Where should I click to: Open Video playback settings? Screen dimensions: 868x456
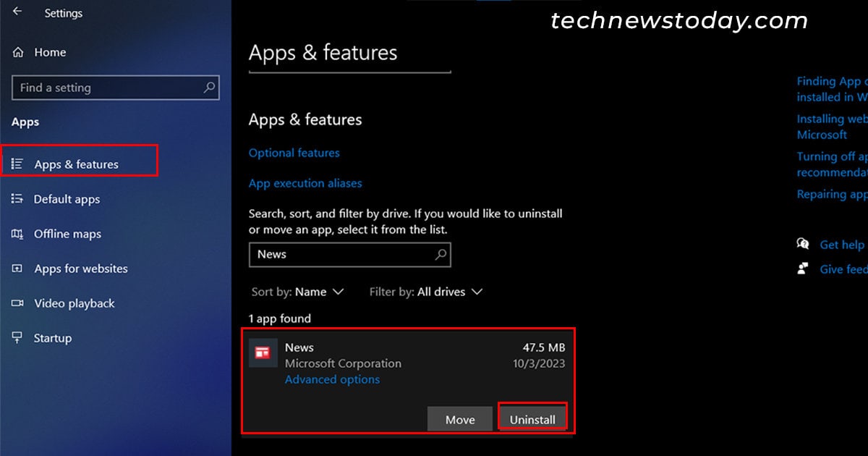click(74, 303)
